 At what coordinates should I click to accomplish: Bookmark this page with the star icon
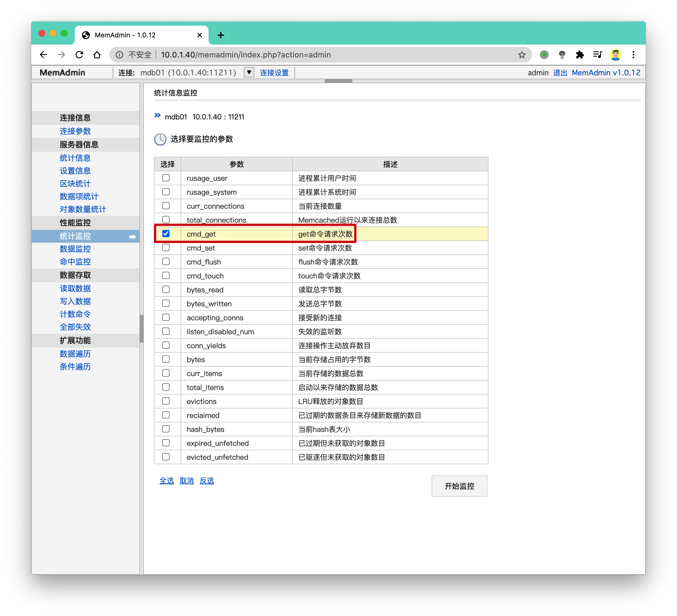521,55
